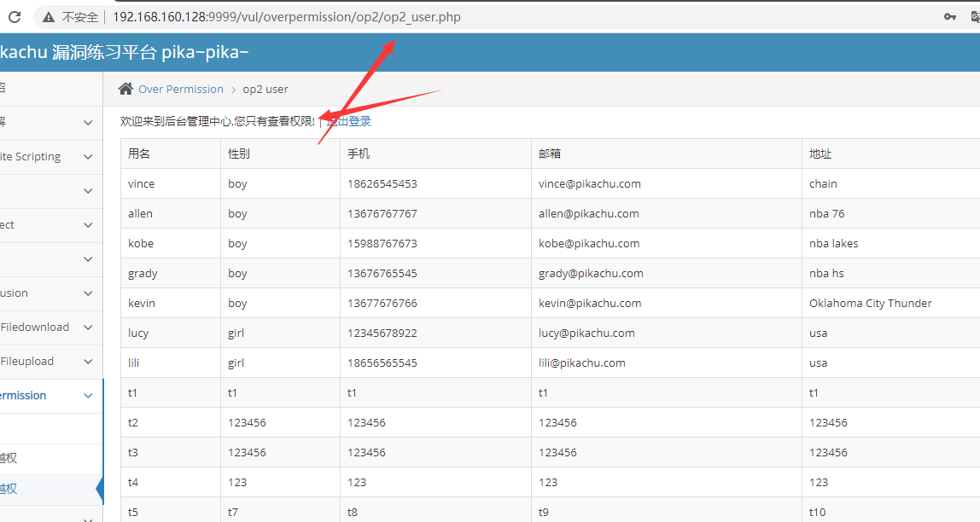Click phone number 13676765545
980x522 pixels.
click(x=382, y=274)
